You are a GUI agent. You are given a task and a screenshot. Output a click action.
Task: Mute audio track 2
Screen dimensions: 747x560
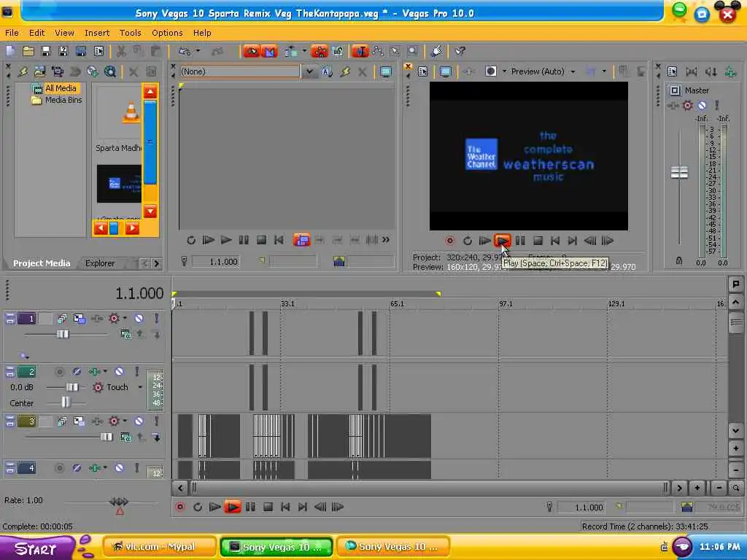(x=119, y=371)
